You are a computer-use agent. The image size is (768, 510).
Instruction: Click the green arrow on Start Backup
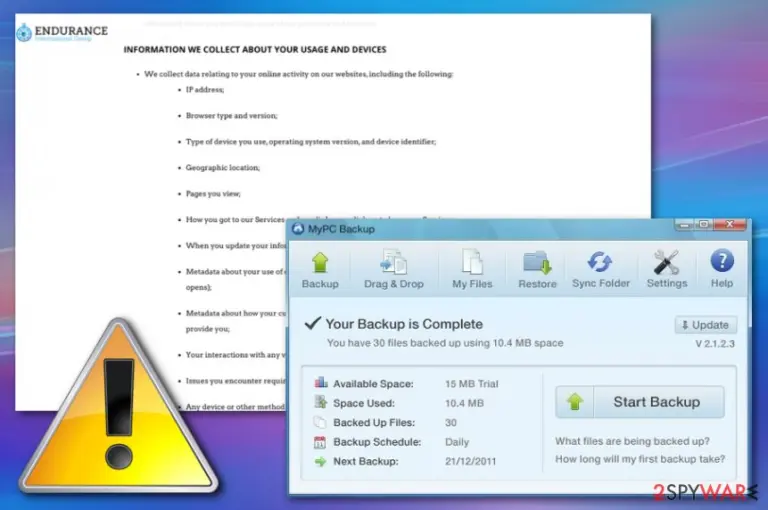click(x=575, y=402)
